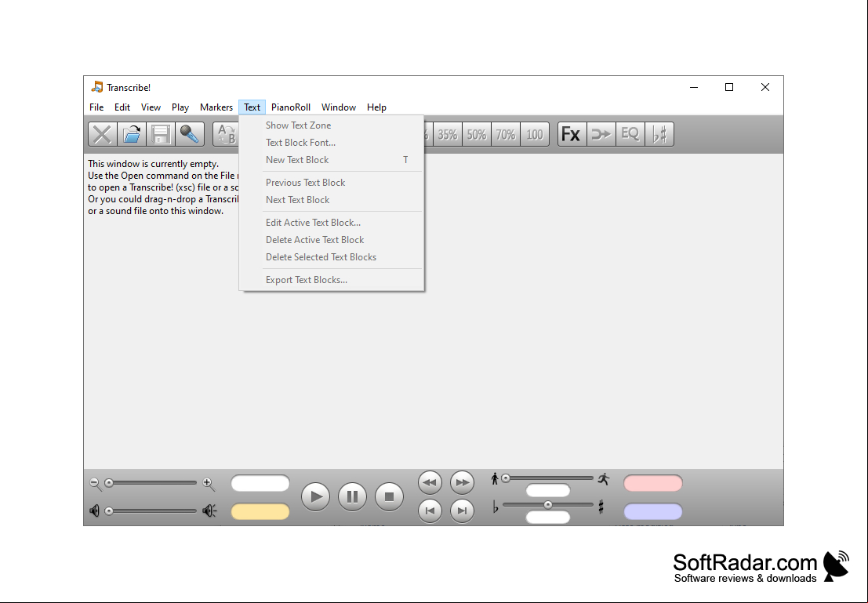Viewport: 868px width, 603px height.
Task: Click the value field under pitch slider
Action: (548, 517)
